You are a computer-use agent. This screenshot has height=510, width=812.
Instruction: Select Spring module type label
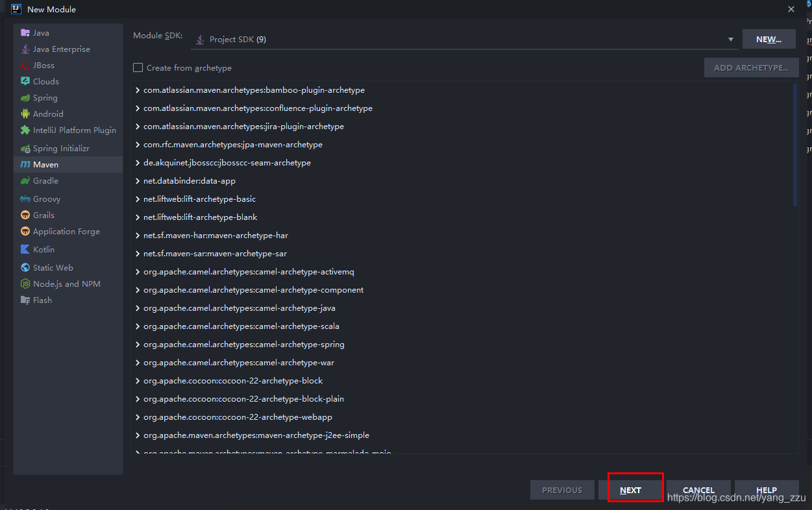click(45, 98)
